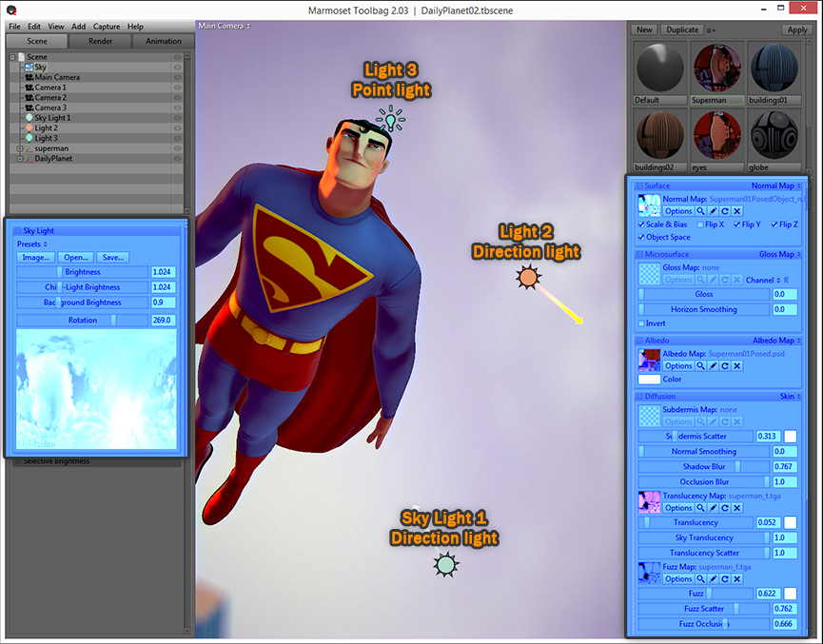Toggle the Flip Z checkbox
Image resolution: width=823 pixels, height=644 pixels.
[x=774, y=224]
